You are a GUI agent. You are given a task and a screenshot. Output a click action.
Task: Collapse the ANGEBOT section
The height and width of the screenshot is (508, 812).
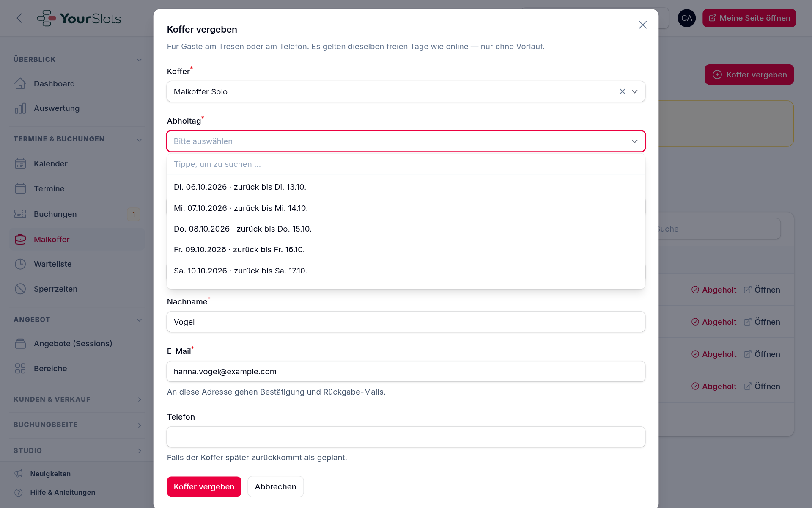[139, 320]
